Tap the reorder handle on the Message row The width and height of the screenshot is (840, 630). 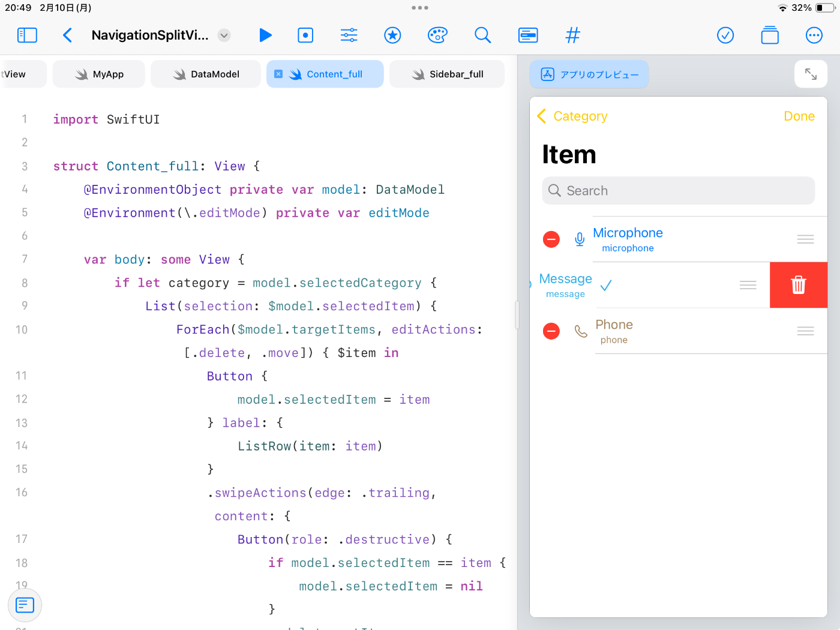coord(748,285)
